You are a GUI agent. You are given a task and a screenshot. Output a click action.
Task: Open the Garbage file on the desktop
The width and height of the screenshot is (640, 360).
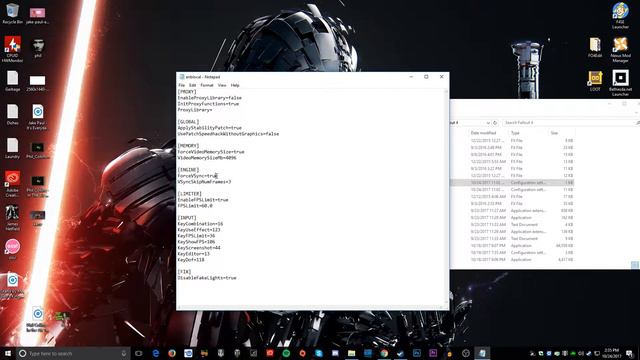click(12, 81)
